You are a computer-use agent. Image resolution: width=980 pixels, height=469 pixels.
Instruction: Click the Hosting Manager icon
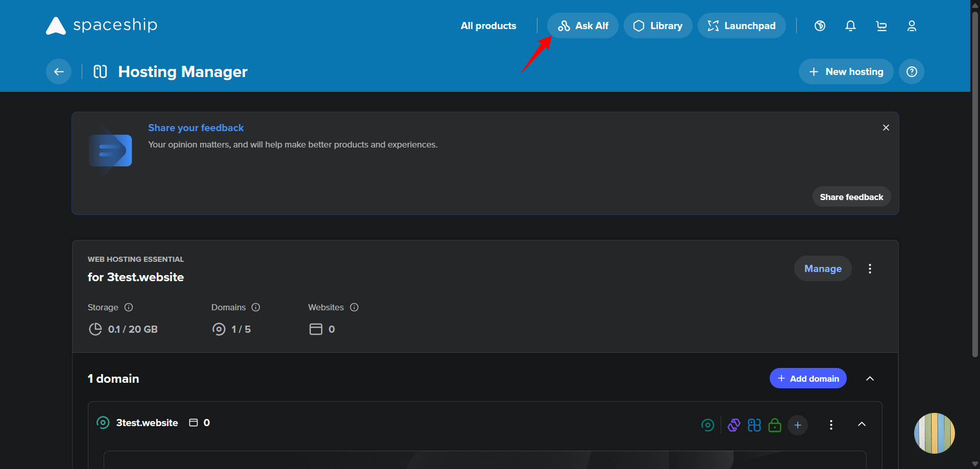[x=100, y=71]
